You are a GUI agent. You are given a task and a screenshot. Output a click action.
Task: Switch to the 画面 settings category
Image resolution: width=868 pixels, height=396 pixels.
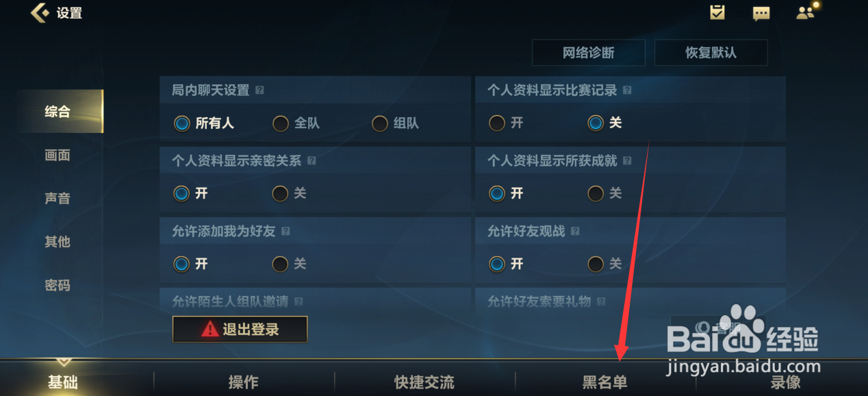[58, 156]
